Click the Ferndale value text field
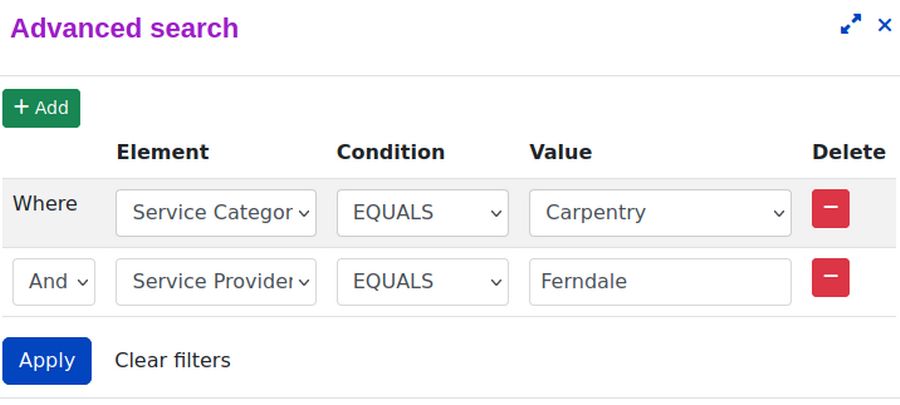This screenshot has height=405, width=900. click(660, 282)
